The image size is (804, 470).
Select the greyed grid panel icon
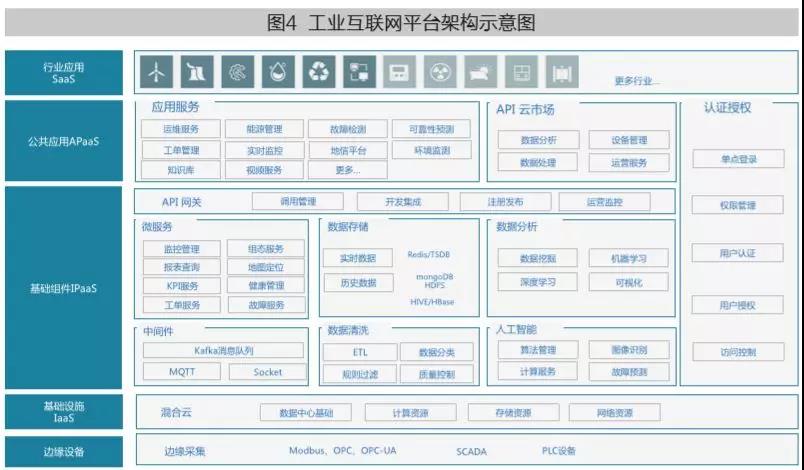point(521,72)
